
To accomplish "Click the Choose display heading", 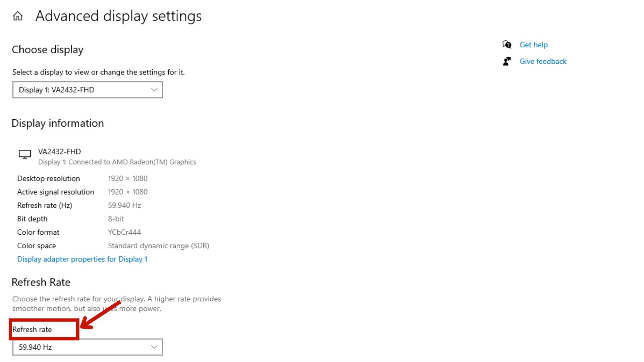I will click(x=47, y=50).
